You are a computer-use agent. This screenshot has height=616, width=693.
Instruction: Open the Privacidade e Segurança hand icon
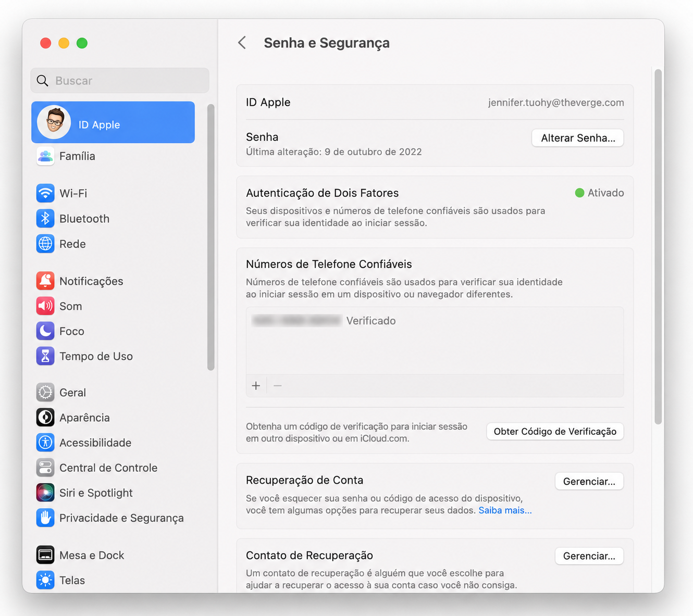tap(45, 518)
